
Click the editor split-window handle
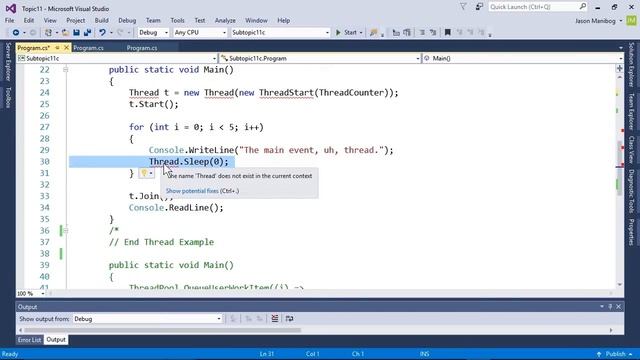coord(620,68)
